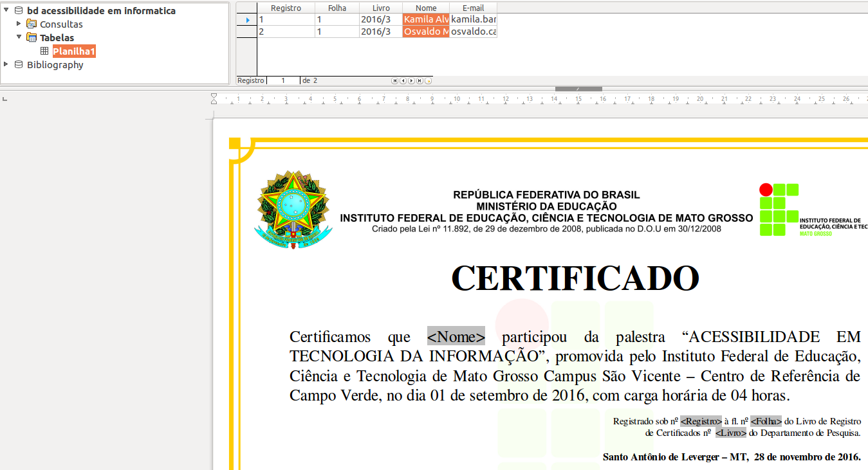The height and width of the screenshot is (470, 868).
Task: Expand the Bibliography database node
Action: tap(6, 64)
